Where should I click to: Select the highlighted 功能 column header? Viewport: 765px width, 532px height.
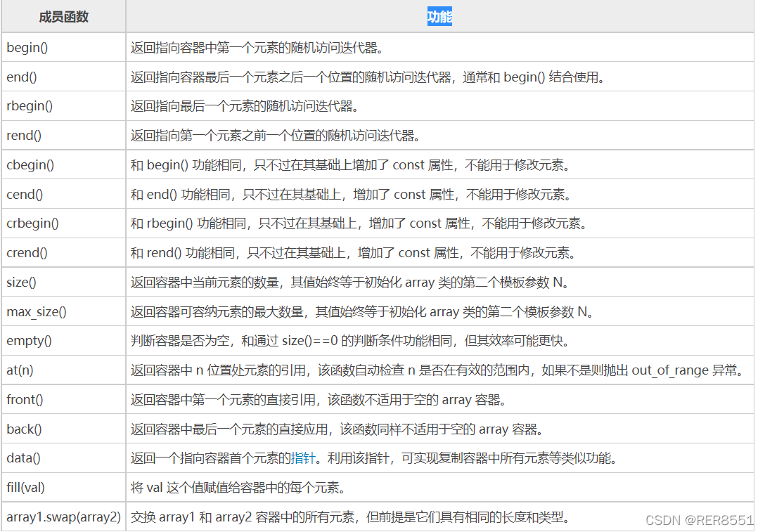(438, 15)
